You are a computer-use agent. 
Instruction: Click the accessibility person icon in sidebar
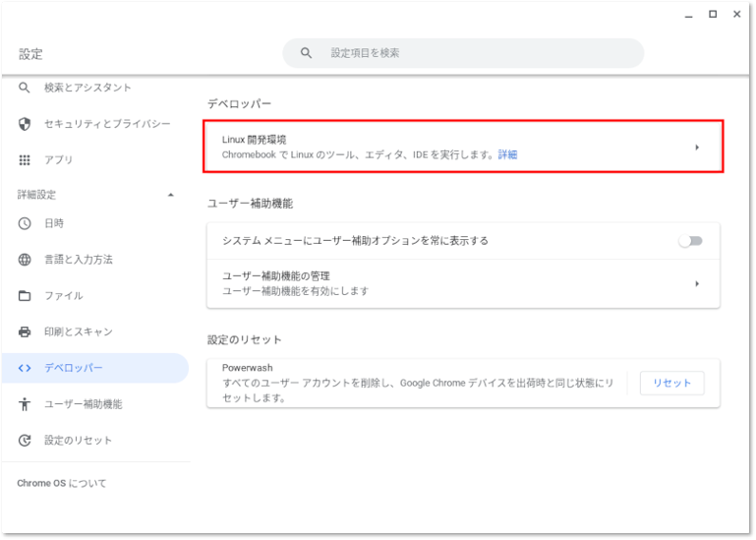coord(26,404)
